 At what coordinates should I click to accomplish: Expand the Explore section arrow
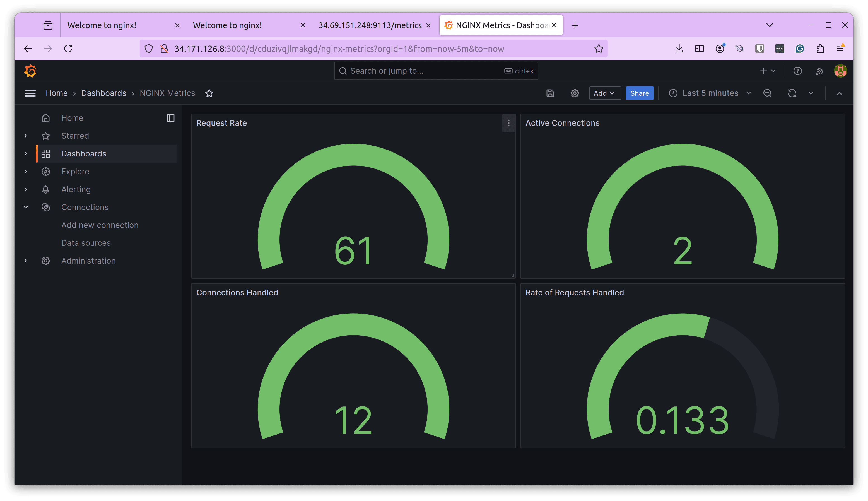pos(25,172)
